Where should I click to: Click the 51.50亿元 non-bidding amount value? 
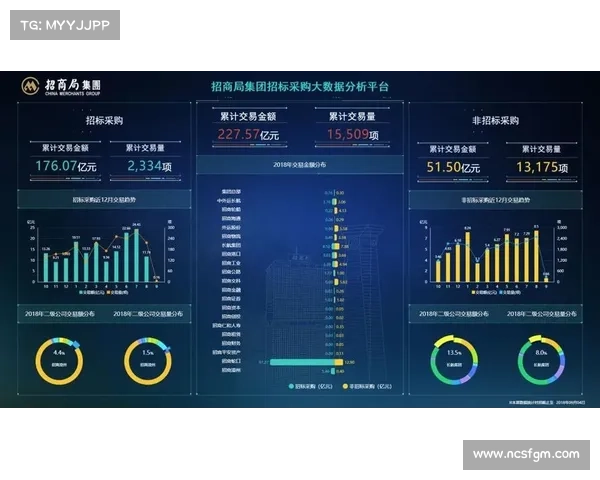[x=453, y=167]
